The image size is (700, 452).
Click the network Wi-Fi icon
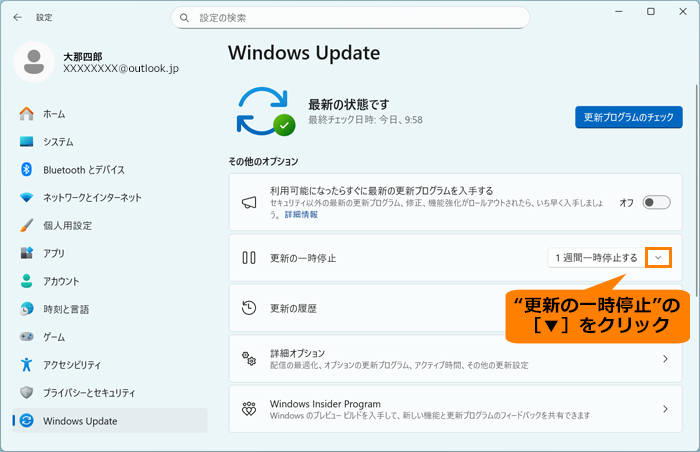point(26,197)
